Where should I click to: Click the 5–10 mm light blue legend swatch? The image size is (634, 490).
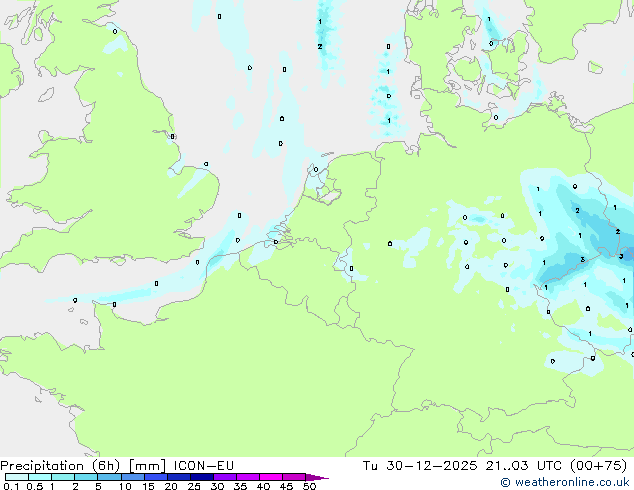click(109, 477)
